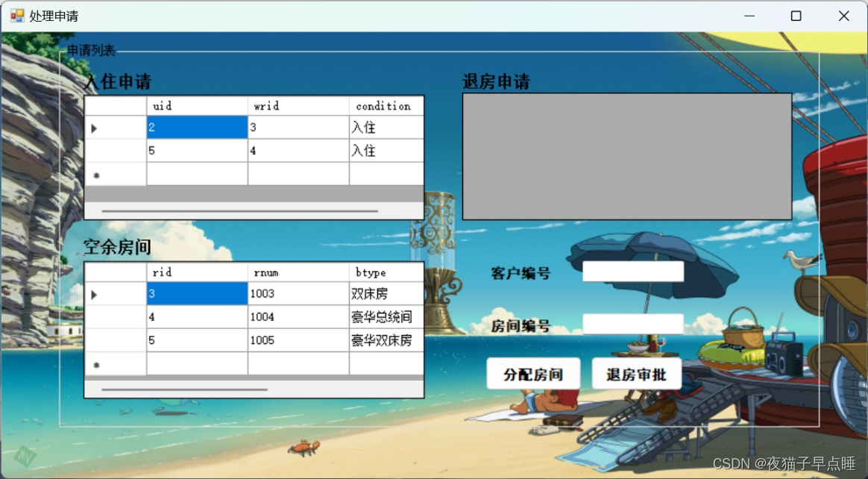Sort by the rid column header

pyautogui.click(x=197, y=272)
